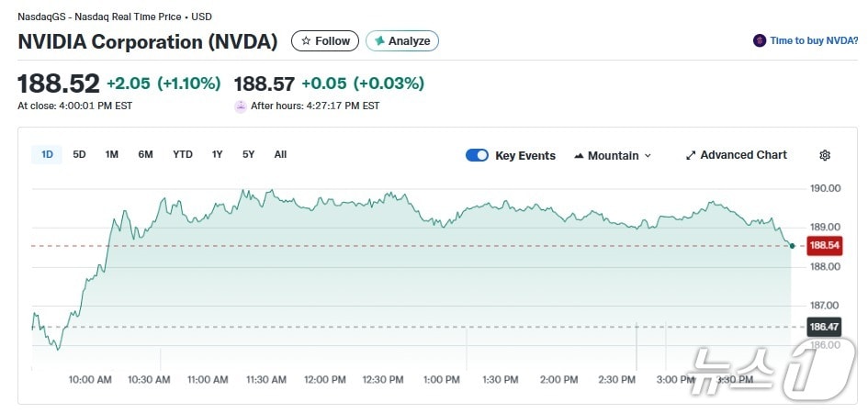Click the after-hours moon icon
Image resolution: width=868 pixels, height=413 pixels.
[x=242, y=106]
